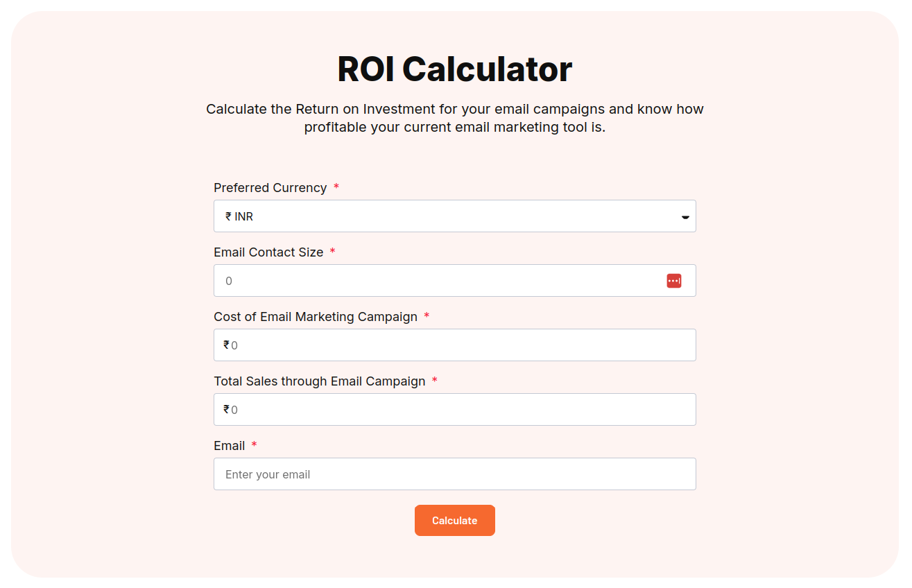Click the red asterisk beside Email Contact Size
The image size is (912, 588).
(x=332, y=252)
